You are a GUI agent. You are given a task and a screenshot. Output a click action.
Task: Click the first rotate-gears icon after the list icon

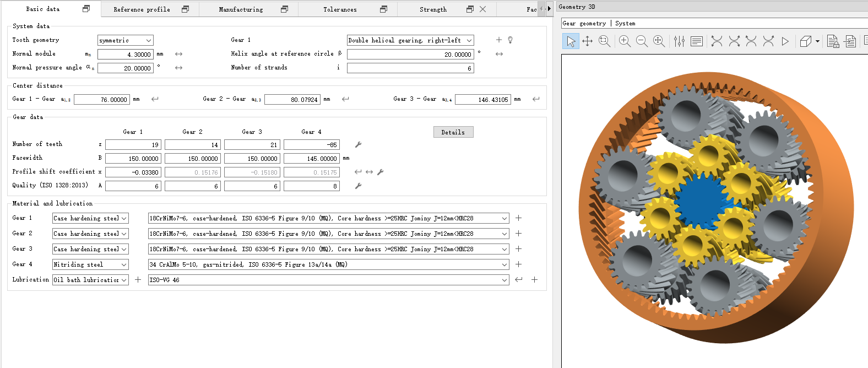[717, 41]
